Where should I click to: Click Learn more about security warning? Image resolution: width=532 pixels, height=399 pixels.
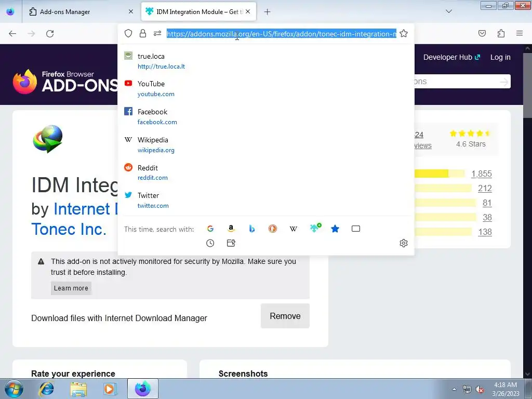pyautogui.click(x=71, y=288)
